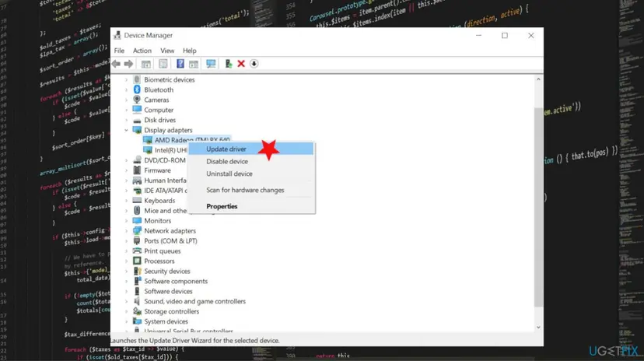Click the Sound, video and game controllers speaker icon
The height and width of the screenshot is (361, 644).
point(137,301)
